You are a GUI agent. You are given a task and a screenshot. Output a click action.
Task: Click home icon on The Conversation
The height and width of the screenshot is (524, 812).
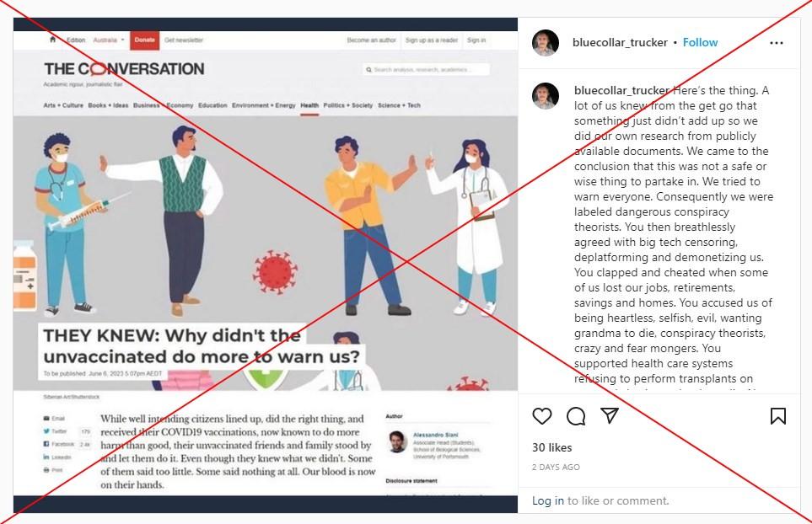click(52, 40)
